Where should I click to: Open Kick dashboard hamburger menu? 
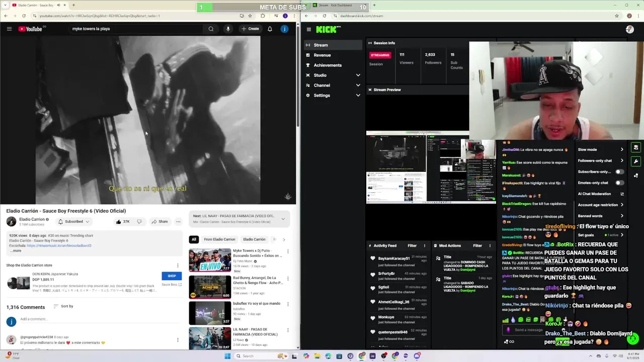point(309,29)
